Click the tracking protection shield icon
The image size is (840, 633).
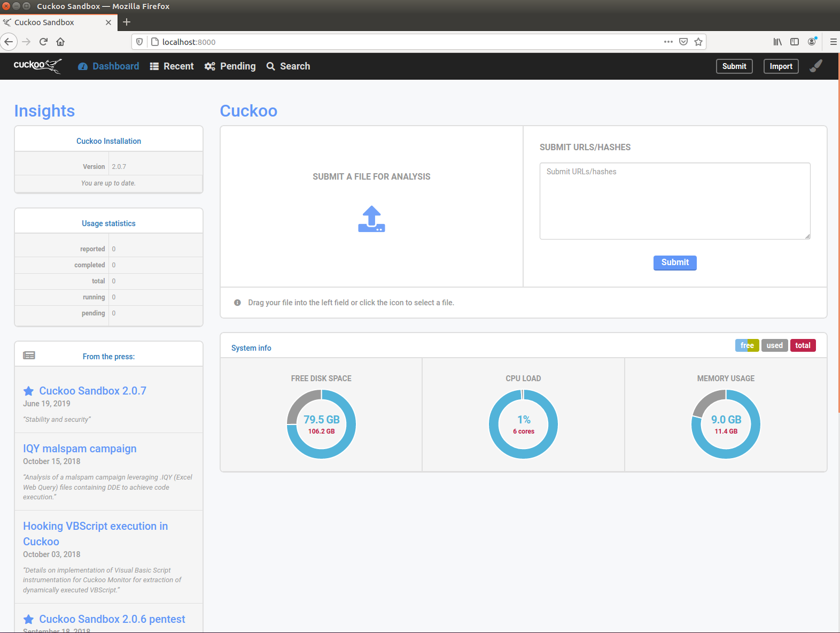pos(139,42)
